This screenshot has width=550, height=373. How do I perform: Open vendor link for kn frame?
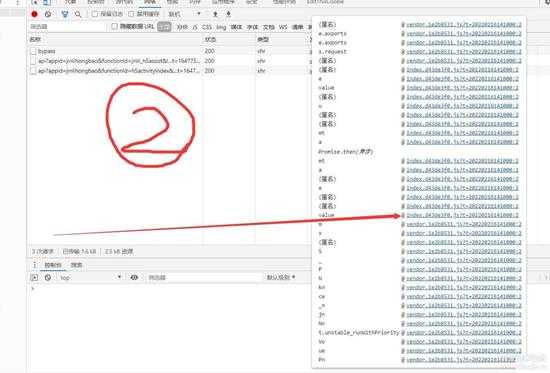[x=464, y=287]
